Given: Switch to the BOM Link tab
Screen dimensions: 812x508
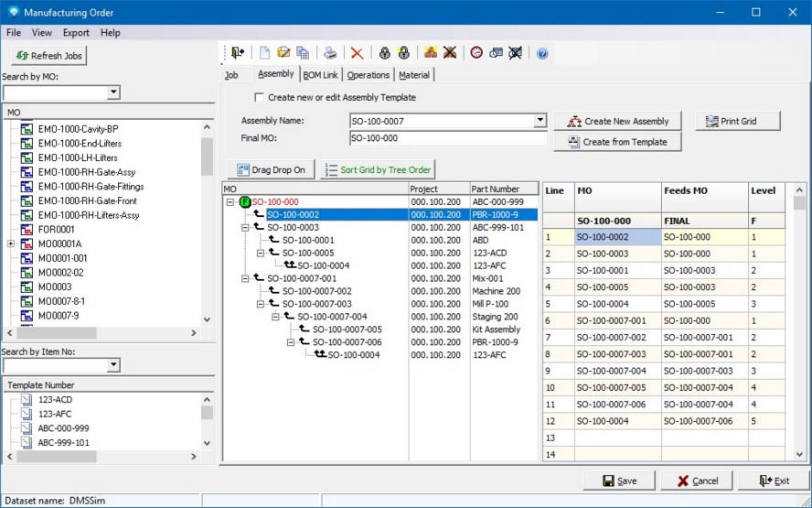Looking at the screenshot, I should pos(320,75).
